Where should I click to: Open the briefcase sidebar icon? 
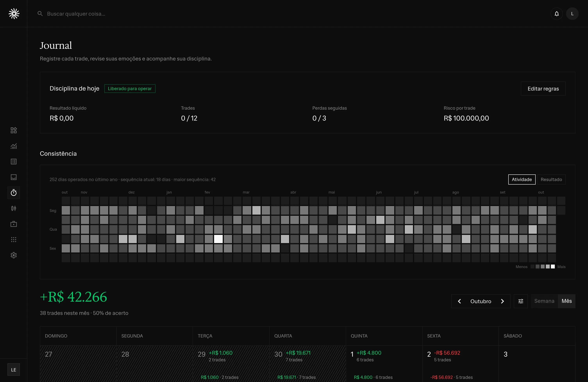[x=14, y=224]
